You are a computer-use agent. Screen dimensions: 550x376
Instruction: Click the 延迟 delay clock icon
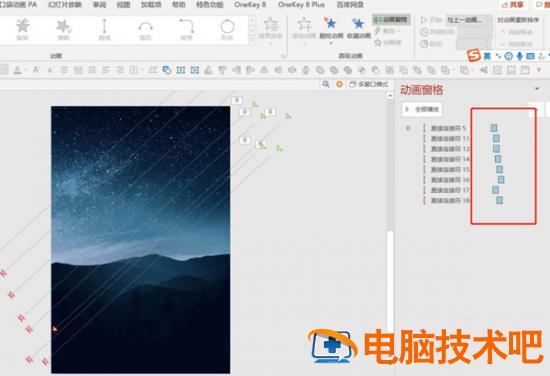click(424, 44)
